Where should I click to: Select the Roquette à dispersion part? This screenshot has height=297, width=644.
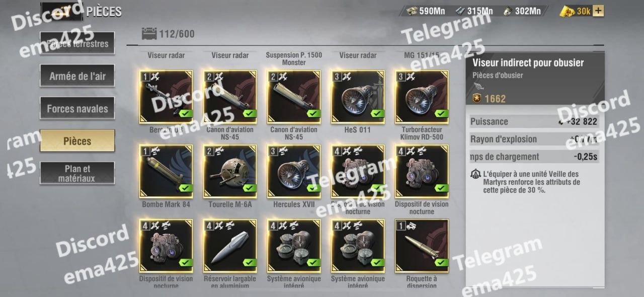pyautogui.click(x=422, y=246)
